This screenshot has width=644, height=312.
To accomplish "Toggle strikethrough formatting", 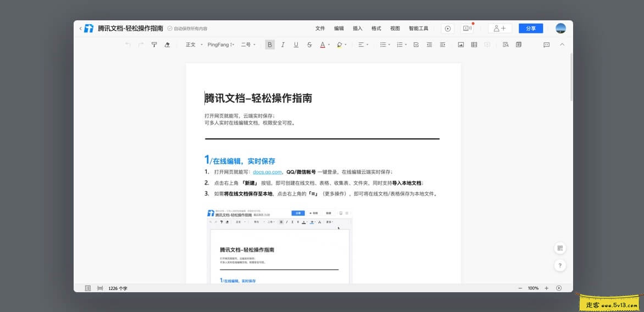I will (309, 44).
